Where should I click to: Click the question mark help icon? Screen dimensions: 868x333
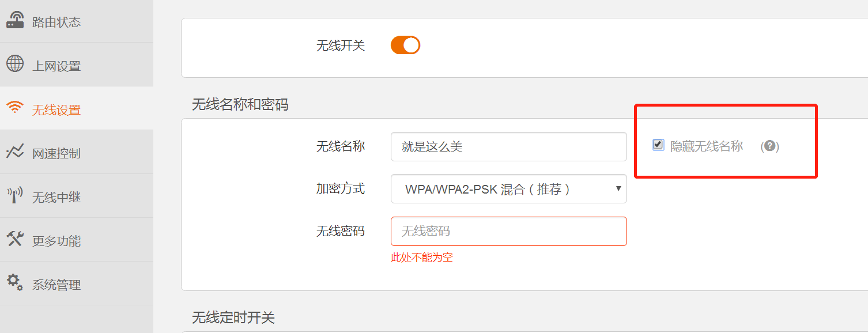click(x=769, y=146)
